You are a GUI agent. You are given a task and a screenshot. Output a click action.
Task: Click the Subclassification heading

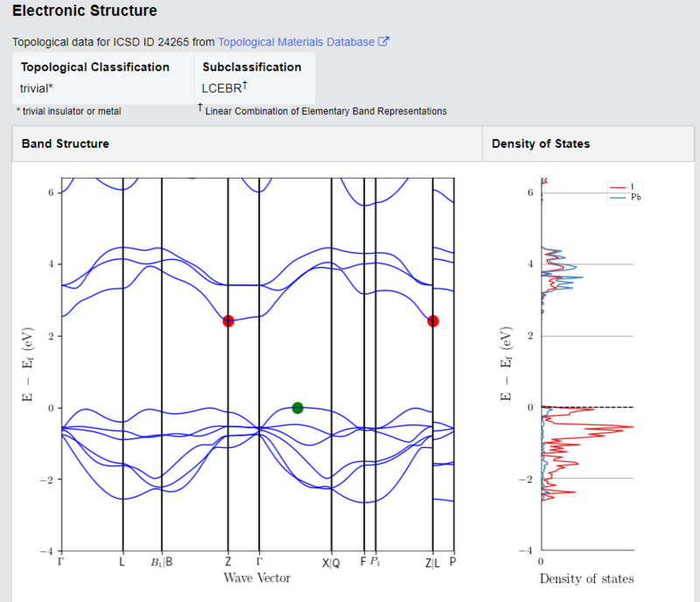coord(252,67)
